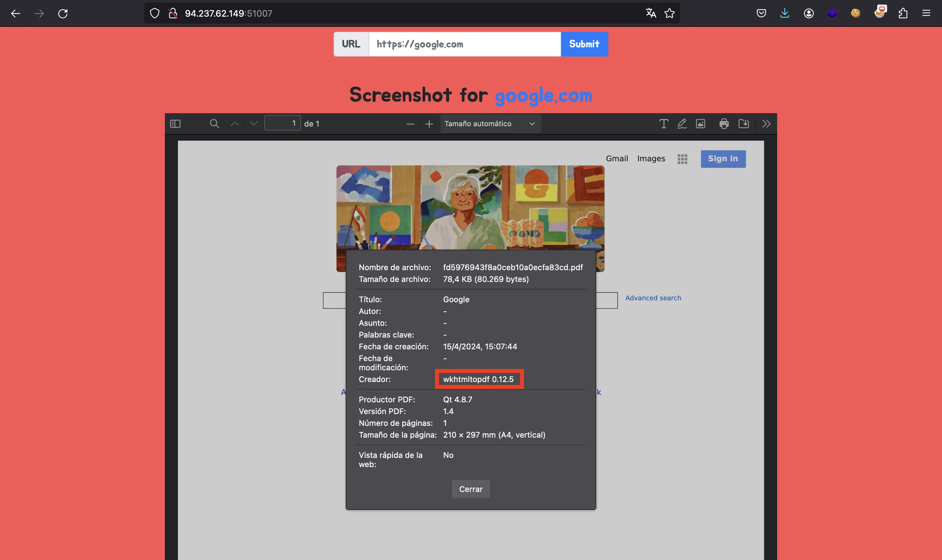Open Gmail link in the PDF
The width and height of the screenshot is (942, 560).
point(617,159)
